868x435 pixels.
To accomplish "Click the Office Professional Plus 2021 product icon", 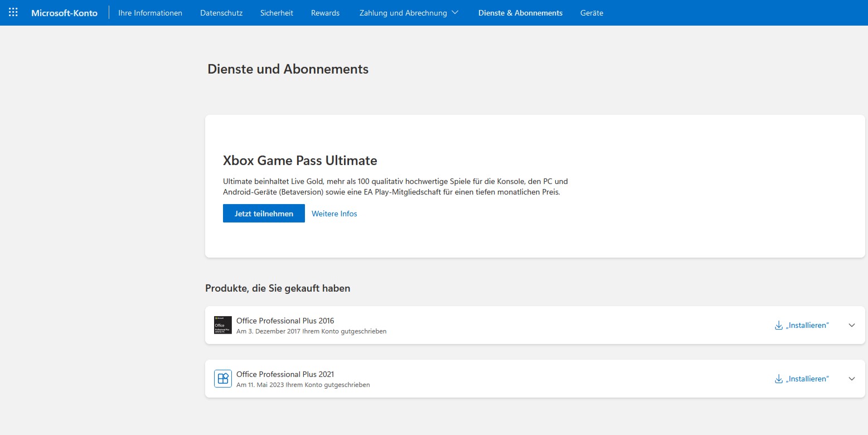I will click(x=223, y=379).
